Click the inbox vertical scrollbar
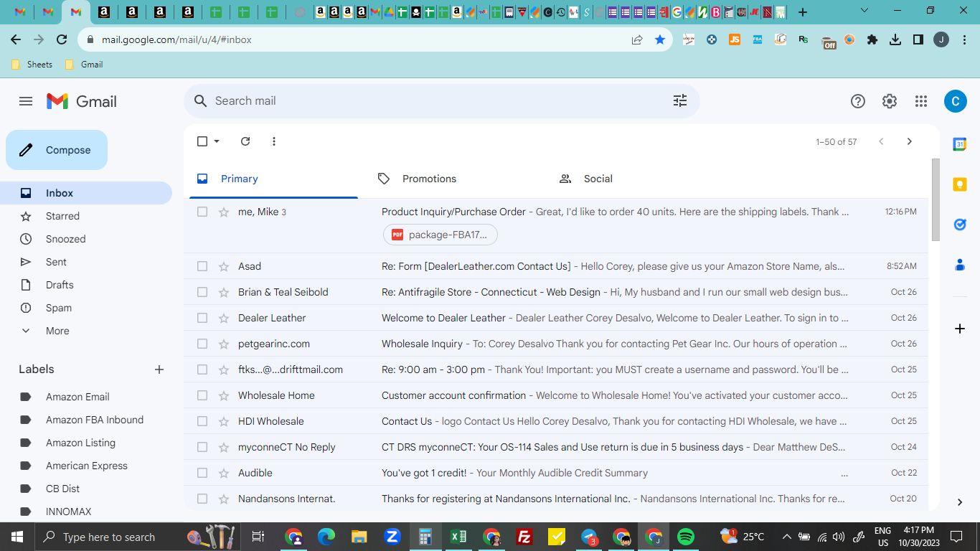The height and width of the screenshot is (551, 980). pyautogui.click(x=935, y=199)
